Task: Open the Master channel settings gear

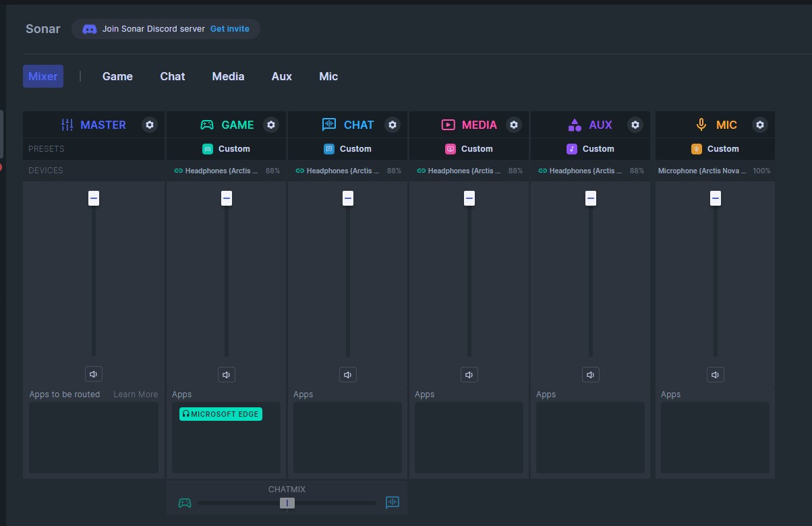Action: [x=150, y=125]
